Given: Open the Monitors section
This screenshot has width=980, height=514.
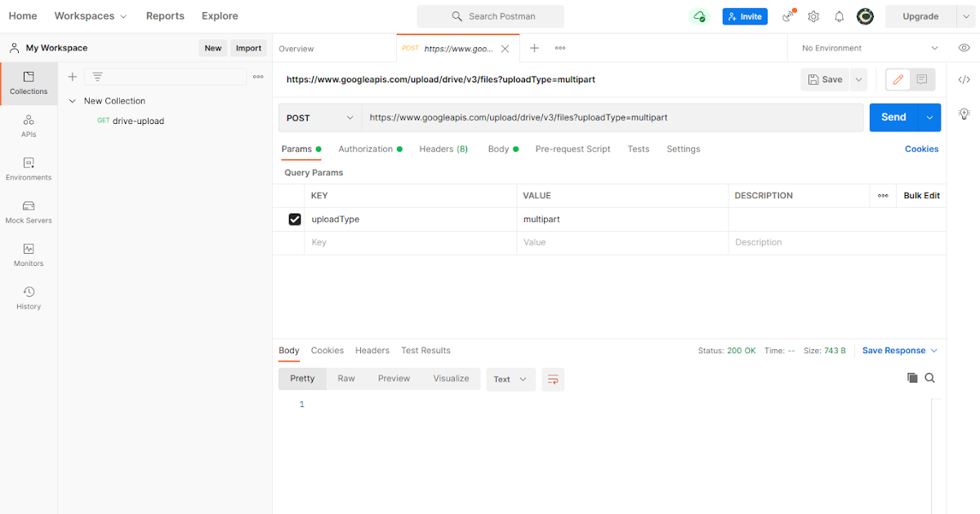Looking at the screenshot, I should [28, 255].
